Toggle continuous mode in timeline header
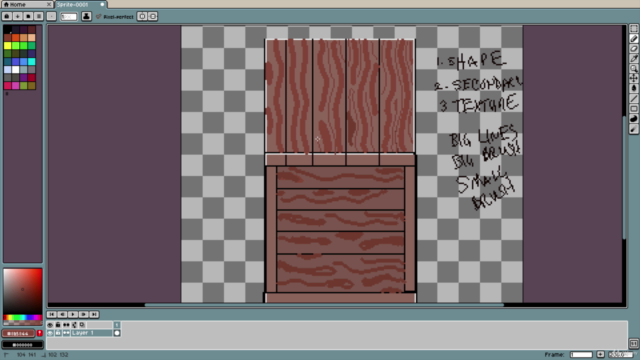The width and height of the screenshot is (640, 360). pyautogui.click(x=66, y=325)
